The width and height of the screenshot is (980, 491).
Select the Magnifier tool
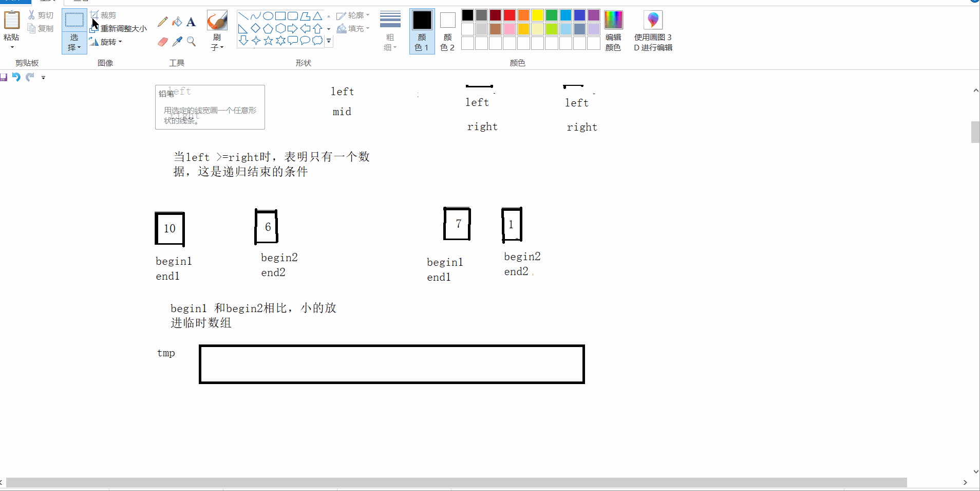pos(191,42)
